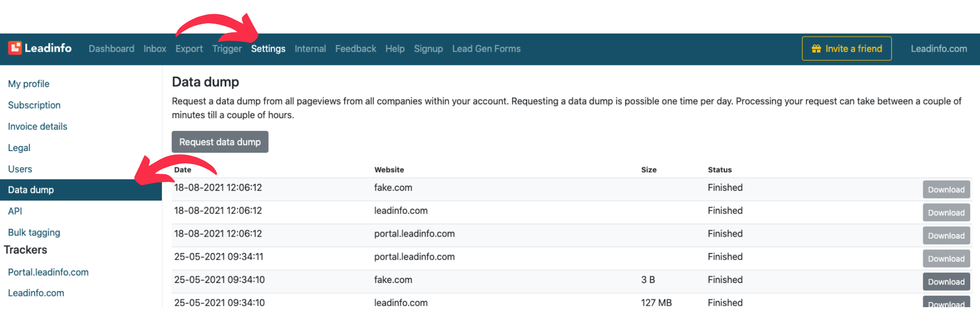The width and height of the screenshot is (980, 335).
Task: Click the Data dump page heading
Action: pyautogui.click(x=205, y=82)
